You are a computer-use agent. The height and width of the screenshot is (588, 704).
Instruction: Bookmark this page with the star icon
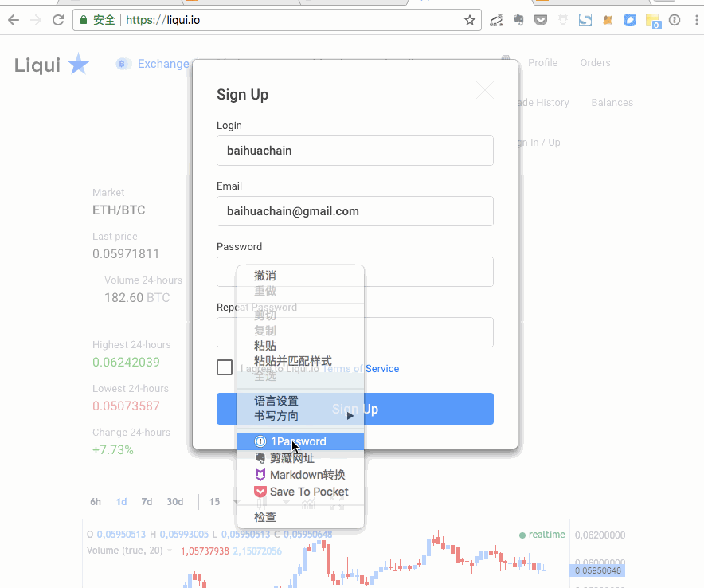pos(470,20)
